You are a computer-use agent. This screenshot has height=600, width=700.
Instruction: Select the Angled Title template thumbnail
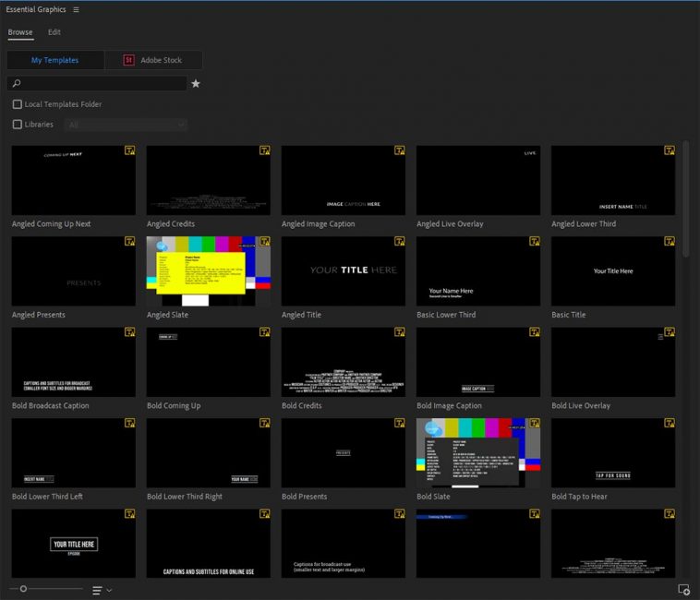(x=343, y=271)
